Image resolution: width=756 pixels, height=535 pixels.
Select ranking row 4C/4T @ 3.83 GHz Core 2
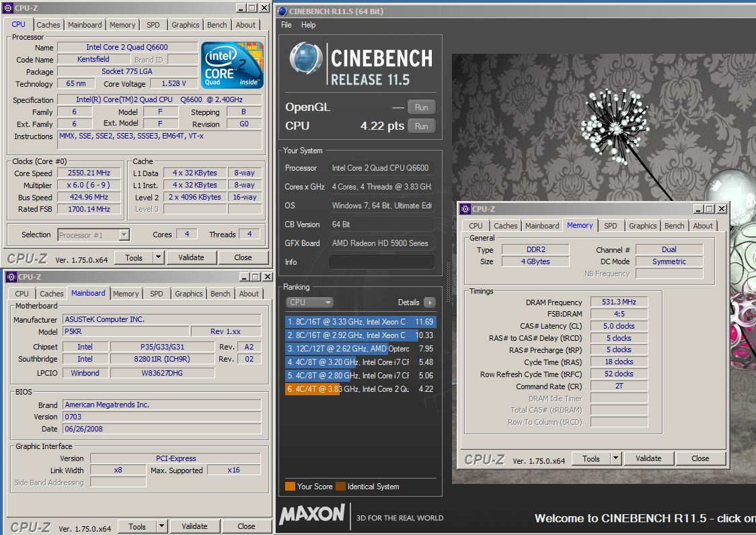point(361,389)
